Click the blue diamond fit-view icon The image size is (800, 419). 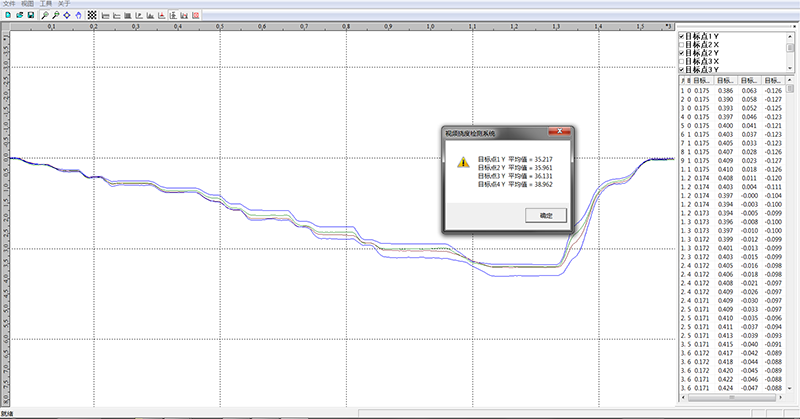(x=67, y=15)
